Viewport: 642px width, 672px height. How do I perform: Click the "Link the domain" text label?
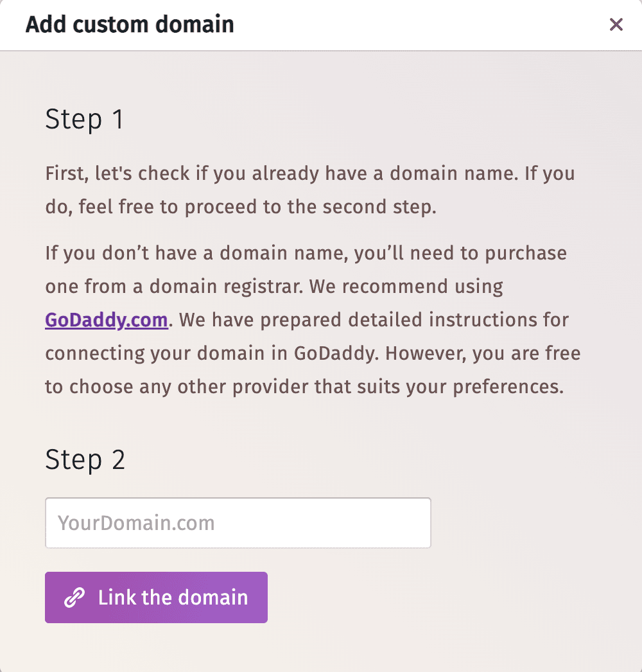point(173,598)
